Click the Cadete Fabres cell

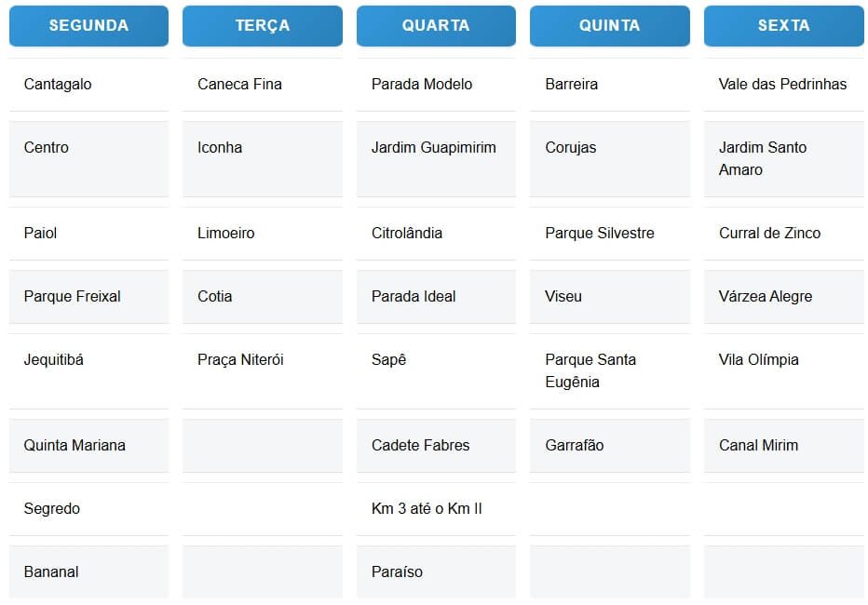click(420, 445)
